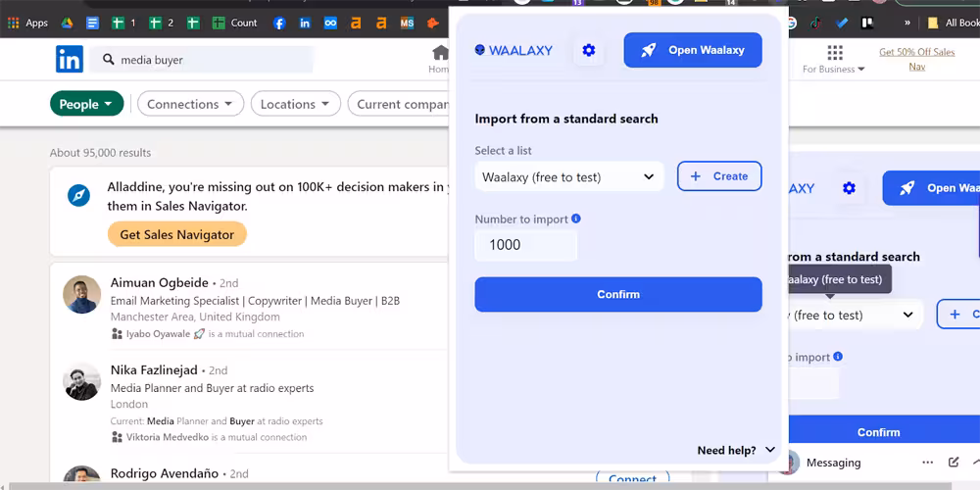Open the Chrome Apps shortcut

[x=27, y=23]
